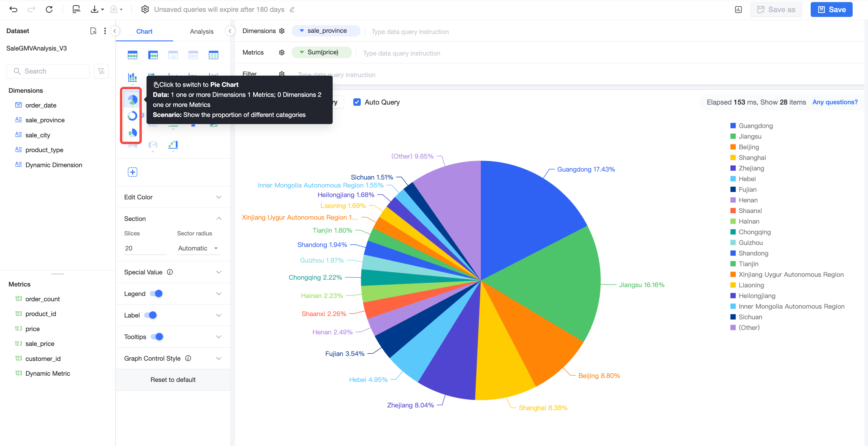Open the Any questions? link

click(x=835, y=102)
